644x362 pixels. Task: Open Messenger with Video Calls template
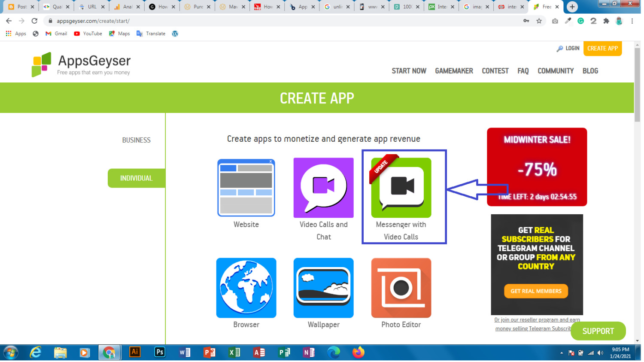(x=401, y=188)
